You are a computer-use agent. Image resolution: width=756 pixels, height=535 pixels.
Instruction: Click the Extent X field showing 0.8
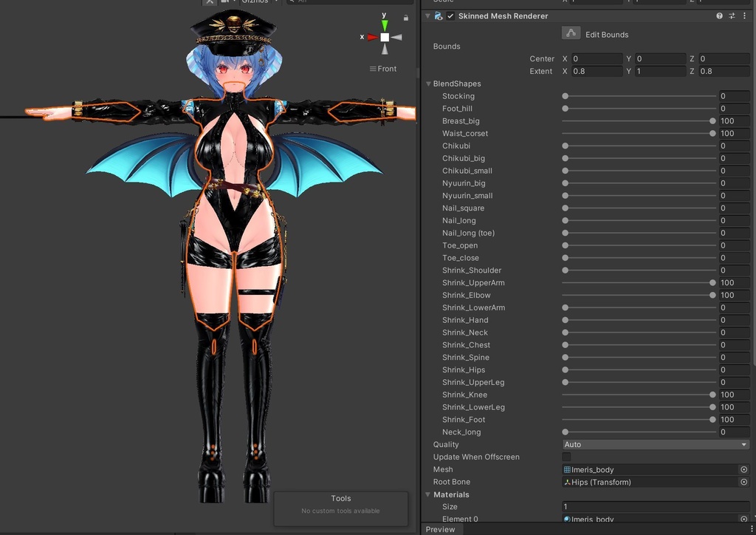pyautogui.click(x=597, y=71)
